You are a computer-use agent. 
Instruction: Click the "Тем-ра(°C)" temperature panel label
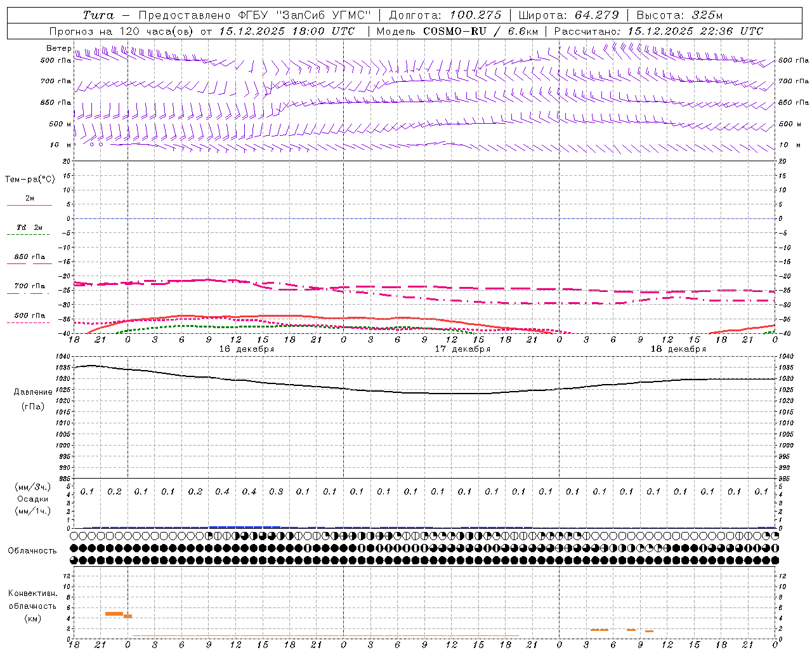[x=30, y=180]
